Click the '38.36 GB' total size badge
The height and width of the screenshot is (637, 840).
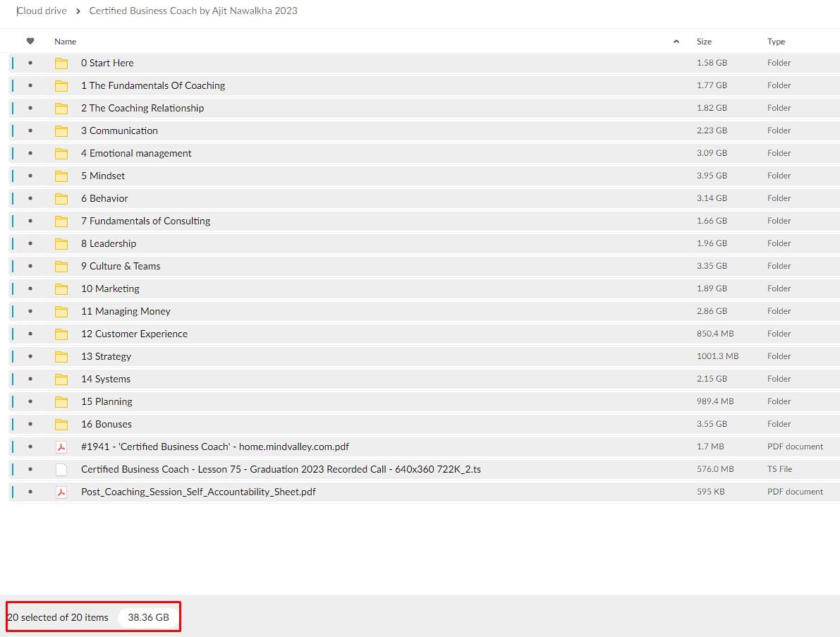[148, 617]
